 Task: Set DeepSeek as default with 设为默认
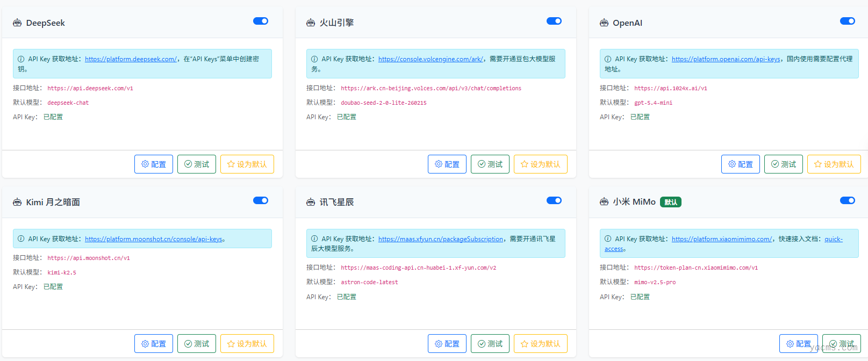click(x=247, y=164)
